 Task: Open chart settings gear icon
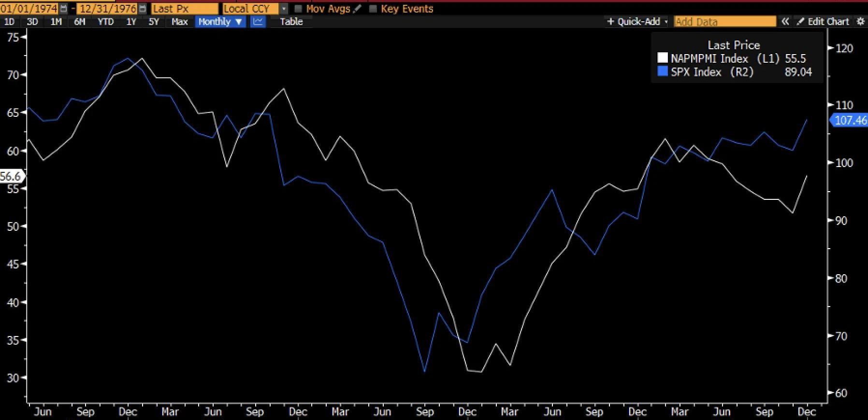[x=860, y=22]
